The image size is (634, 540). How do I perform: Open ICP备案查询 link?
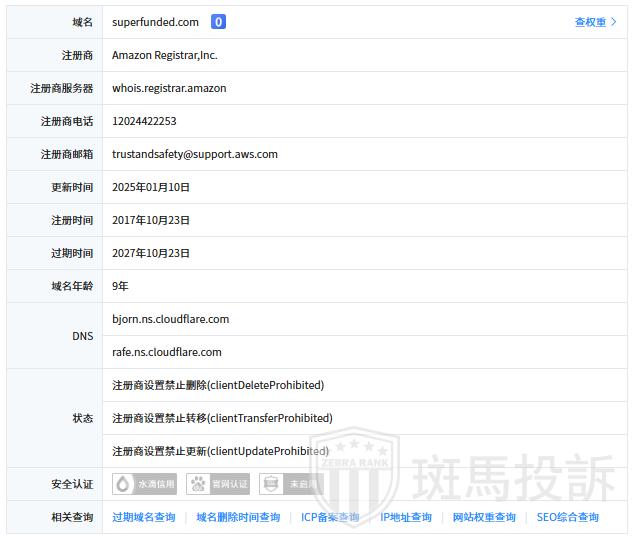[330, 517]
